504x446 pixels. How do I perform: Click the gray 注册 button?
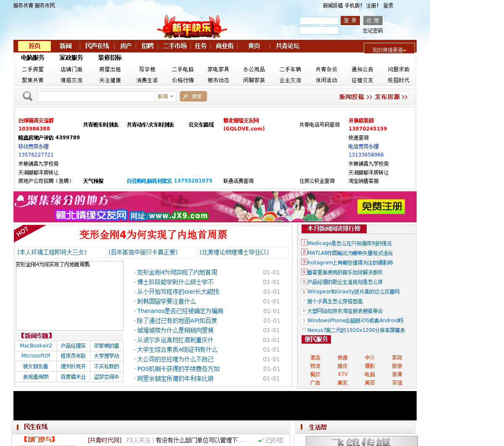pos(373,21)
